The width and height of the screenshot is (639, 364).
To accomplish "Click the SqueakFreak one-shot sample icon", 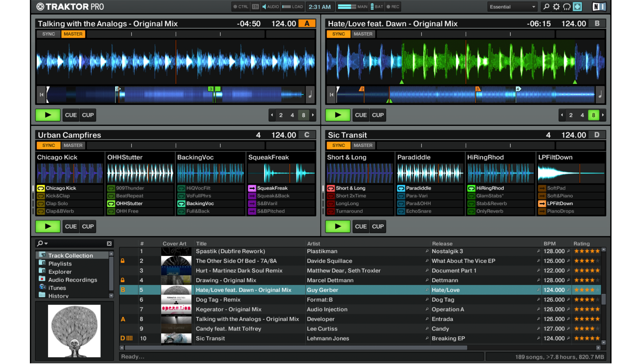I will click(252, 188).
